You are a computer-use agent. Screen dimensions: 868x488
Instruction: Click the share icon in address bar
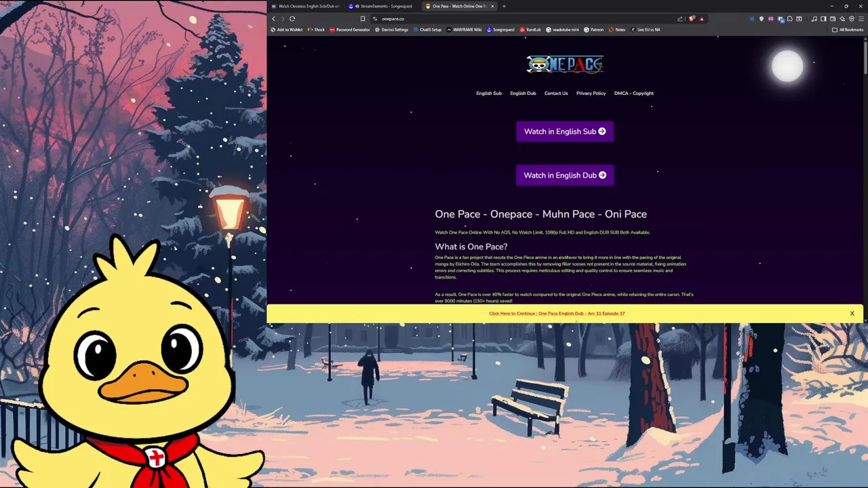click(680, 19)
